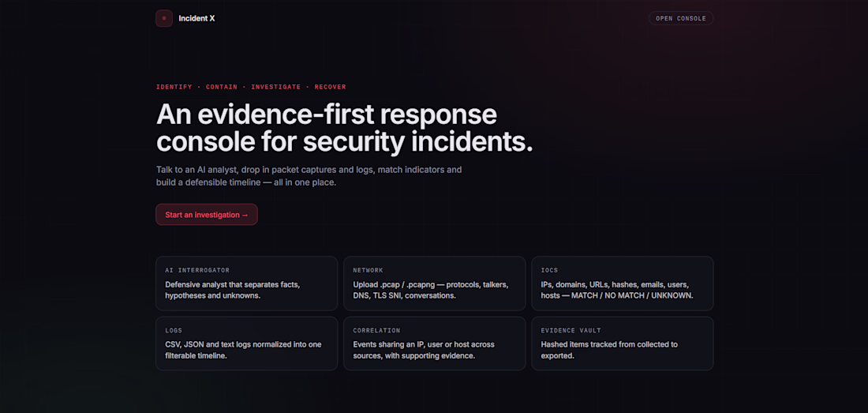Open the Logs feature card

point(246,344)
